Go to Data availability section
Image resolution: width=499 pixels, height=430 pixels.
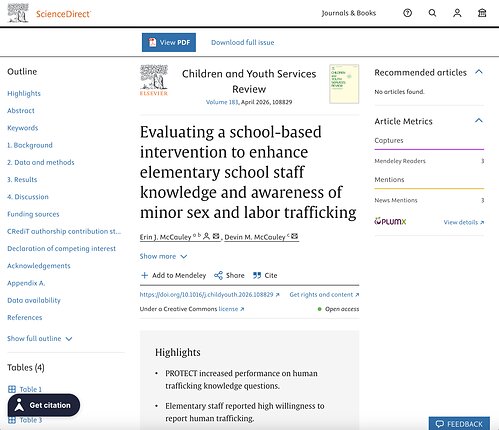point(34,300)
